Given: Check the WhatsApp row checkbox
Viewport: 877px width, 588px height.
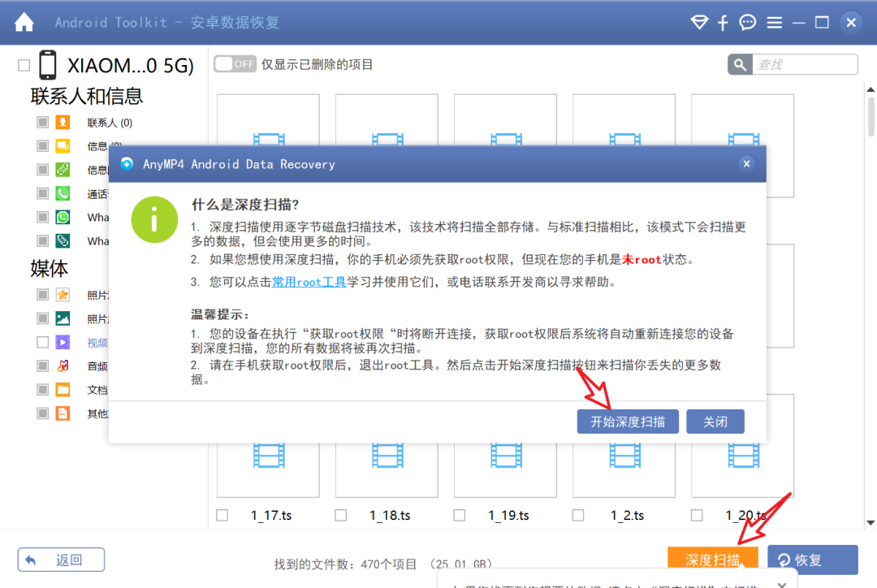Looking at the screenshot, I should click(x=42, y=217).
